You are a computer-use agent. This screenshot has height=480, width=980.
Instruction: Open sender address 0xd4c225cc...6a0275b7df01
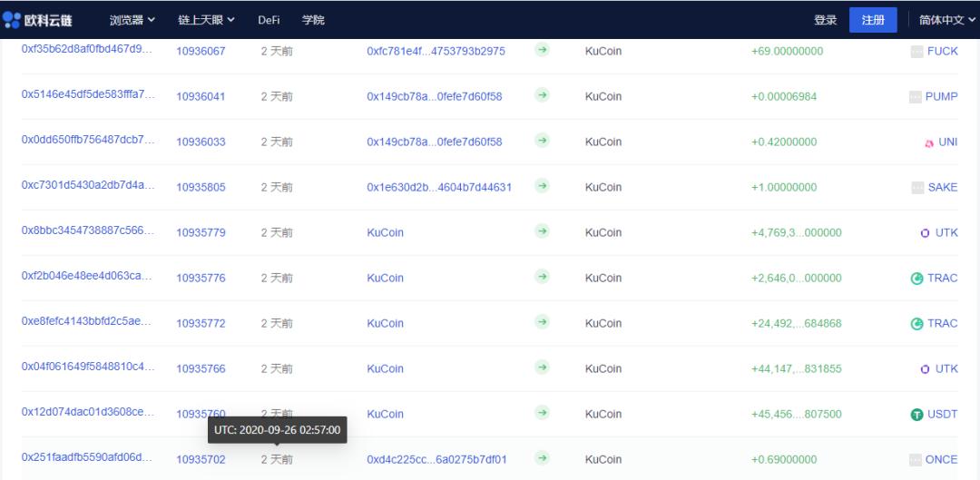[436, 459]
